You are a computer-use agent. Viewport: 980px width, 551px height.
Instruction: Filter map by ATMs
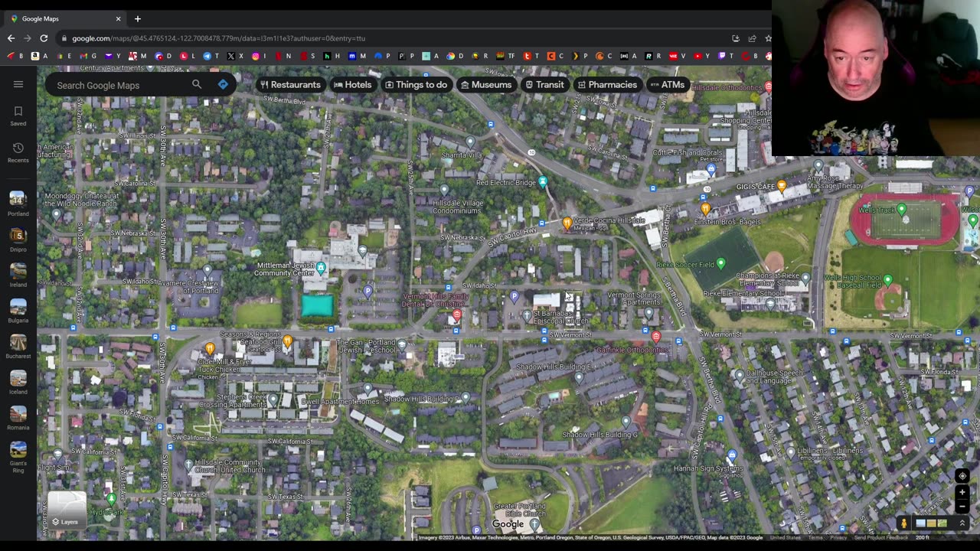click(667, 85)
